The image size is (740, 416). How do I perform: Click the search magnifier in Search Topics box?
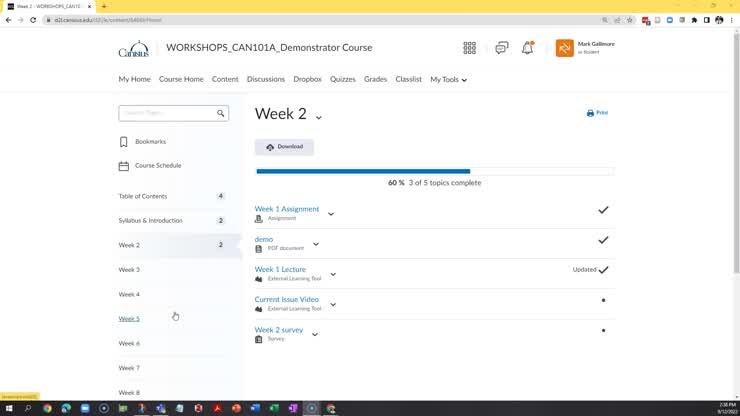click(x=220, y=113)
